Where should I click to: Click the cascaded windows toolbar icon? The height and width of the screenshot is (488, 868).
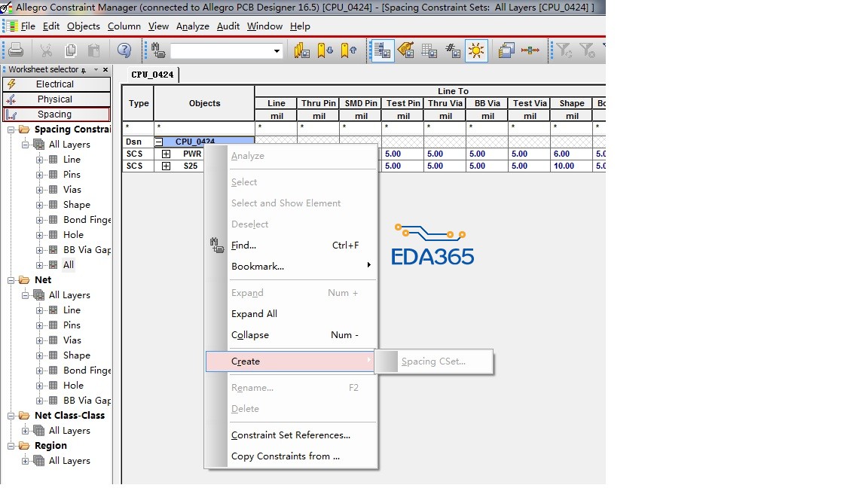click(x=506, y=50)
